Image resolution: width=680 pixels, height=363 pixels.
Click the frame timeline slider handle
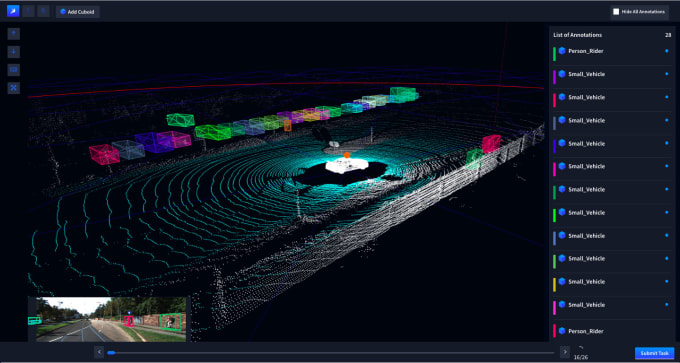(111, 353)
